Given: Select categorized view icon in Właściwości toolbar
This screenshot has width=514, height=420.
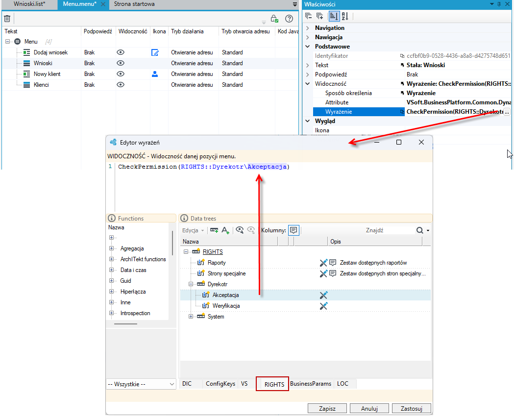Looking at the screenshot, I should pos(334,16).
